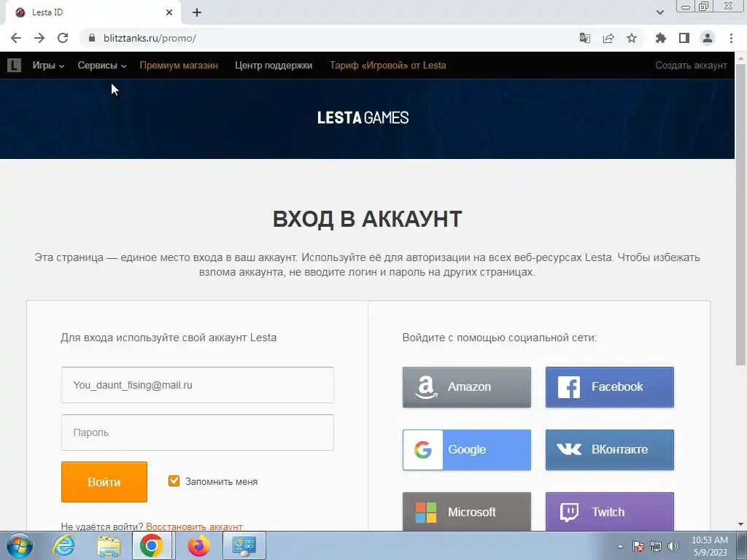Click the orange Войти button
Screen dimensions: 747x560
(104, 482)
